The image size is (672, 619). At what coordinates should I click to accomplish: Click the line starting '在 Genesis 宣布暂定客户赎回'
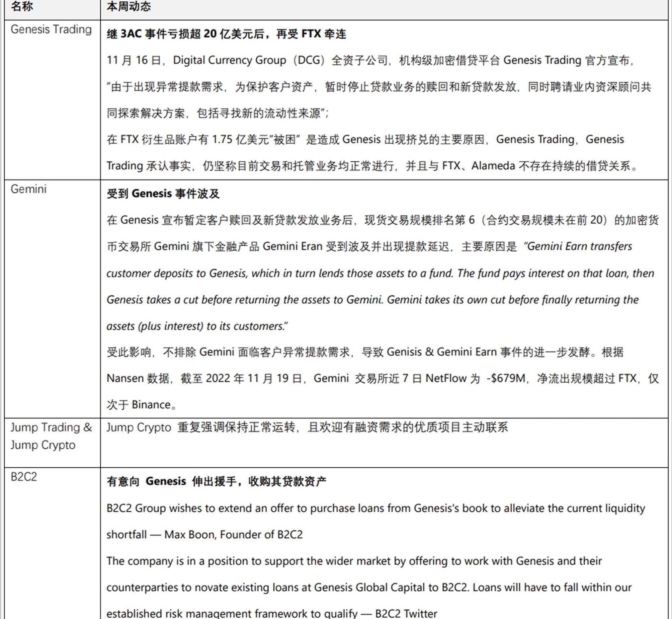pyautogui.click(x=383, y=220)
